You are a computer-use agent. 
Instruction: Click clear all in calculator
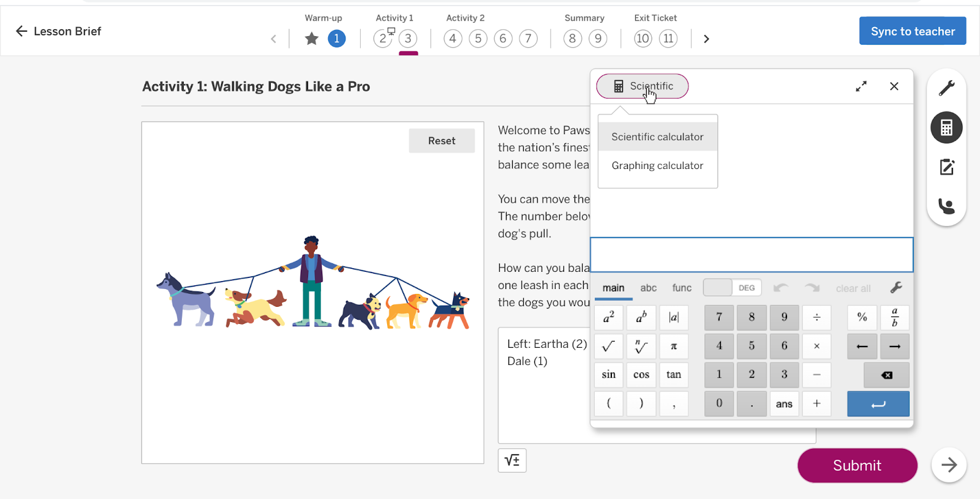coord(853,288)
